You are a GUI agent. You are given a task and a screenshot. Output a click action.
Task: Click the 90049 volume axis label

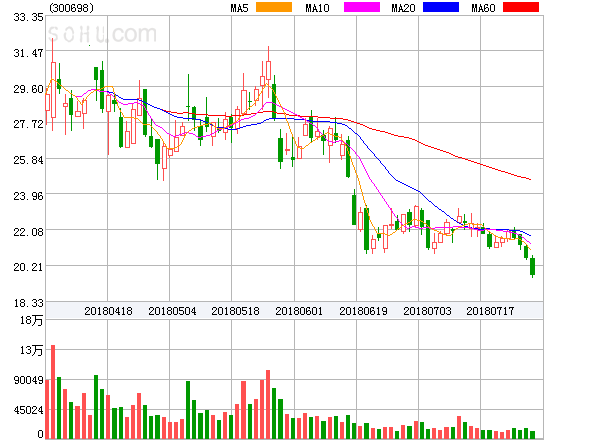coord(28,380)
